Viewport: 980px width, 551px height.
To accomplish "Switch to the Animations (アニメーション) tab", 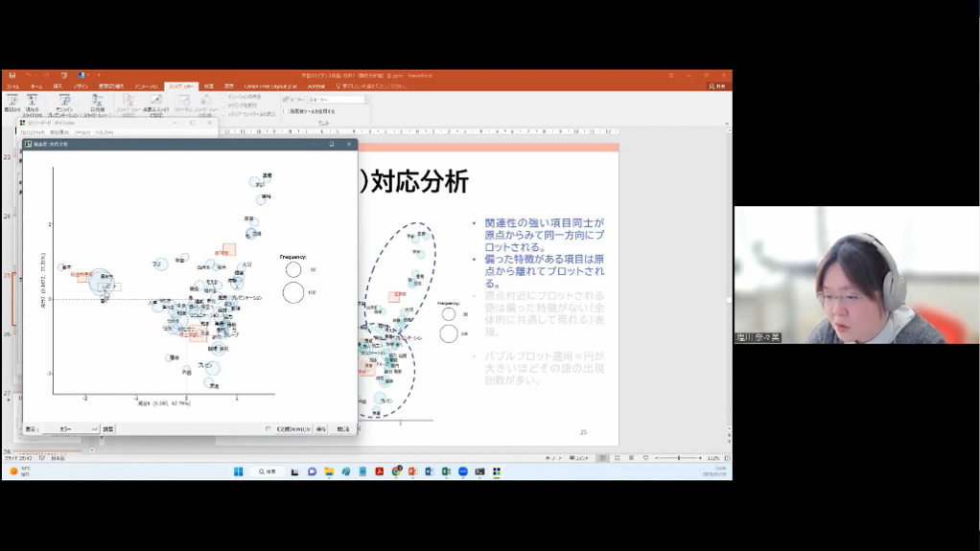I will pyautogui.click(x=147, y=86).
